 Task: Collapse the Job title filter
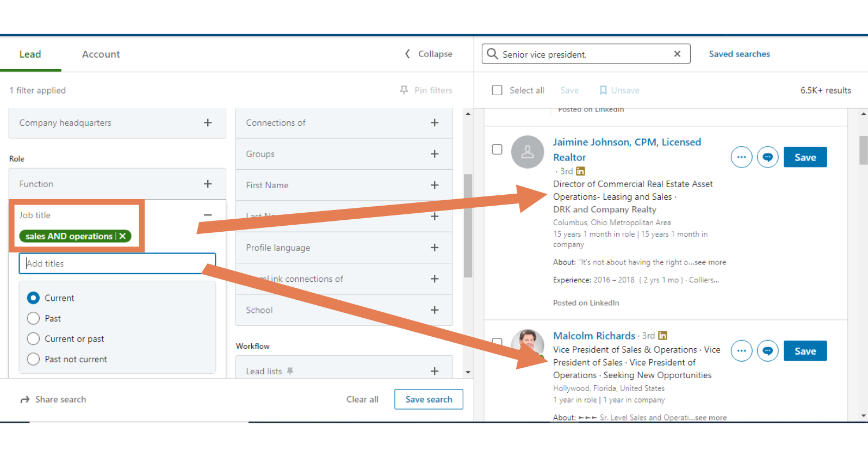208,215
